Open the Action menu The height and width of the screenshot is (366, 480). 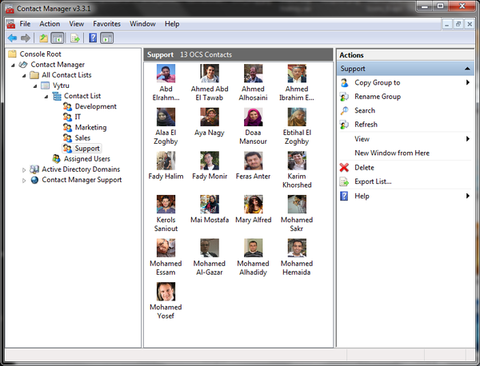(x=50, y=24)
